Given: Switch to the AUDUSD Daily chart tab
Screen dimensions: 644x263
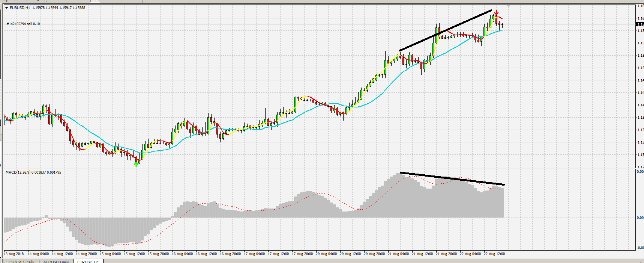Looking at the screenshot, I should 56,261.
